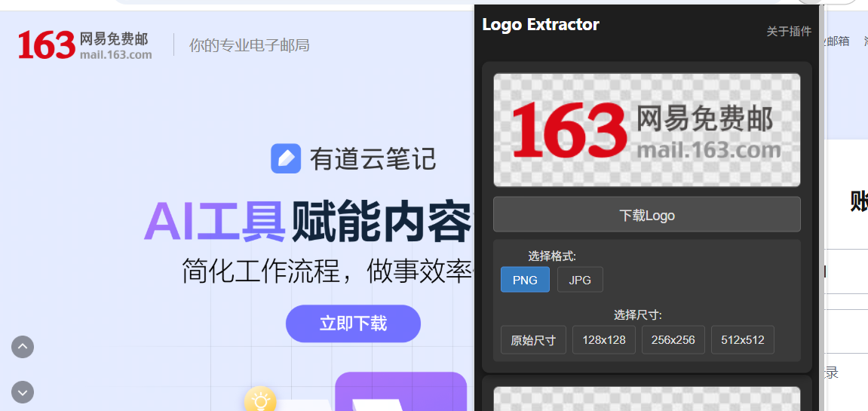Click the circular down arrow button
The height and width of the screenshot is (411, 868).
coord(23,392)
